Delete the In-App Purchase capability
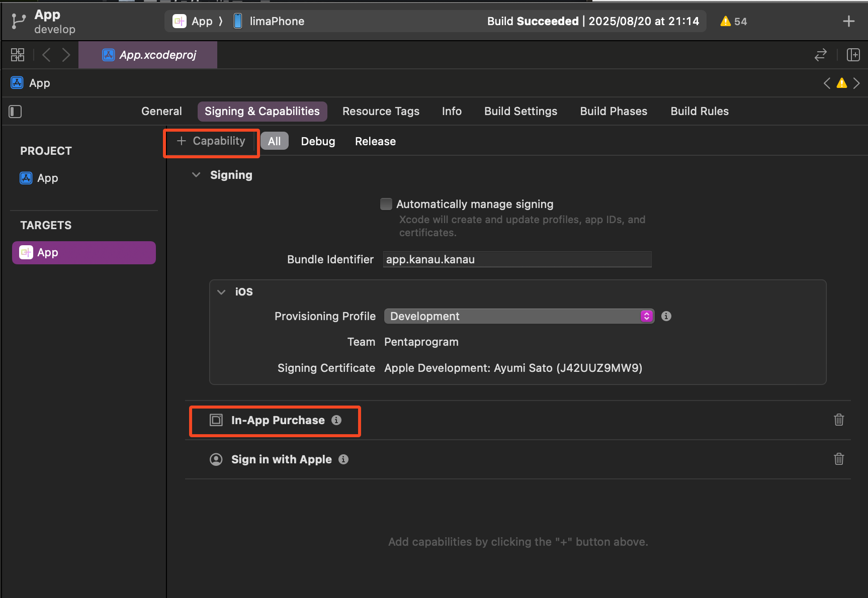The width and height of the screenshot is (868, 598). click(x=839, y=420)
